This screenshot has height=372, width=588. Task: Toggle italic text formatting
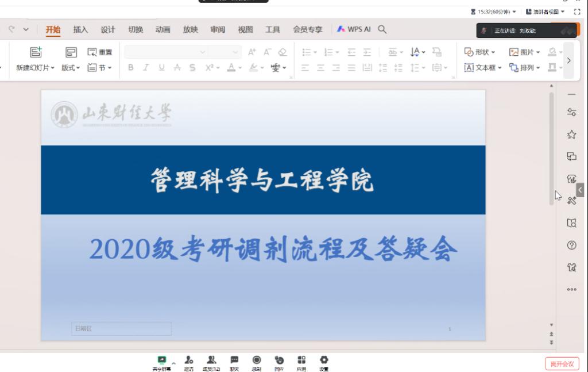(146, 68)
